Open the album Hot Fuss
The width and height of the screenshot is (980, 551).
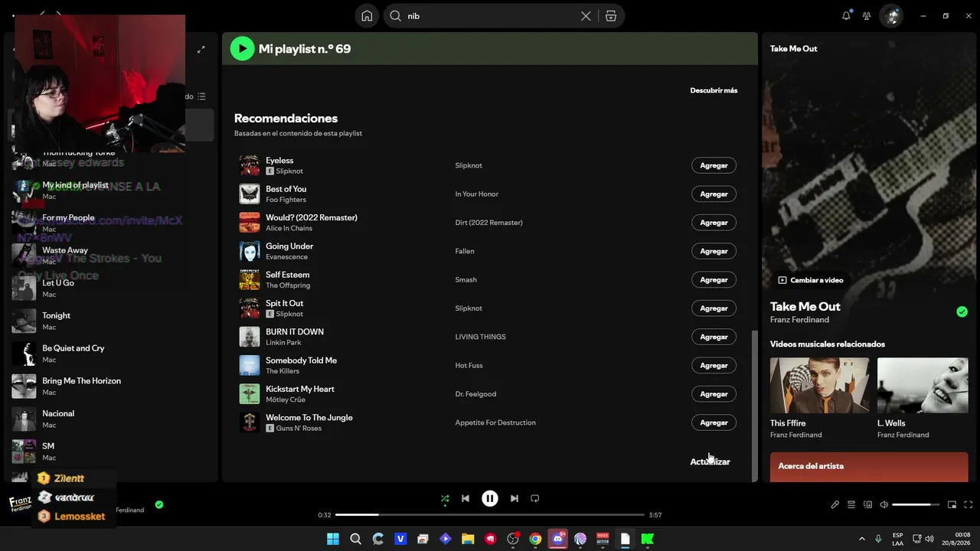coord(469,366)
